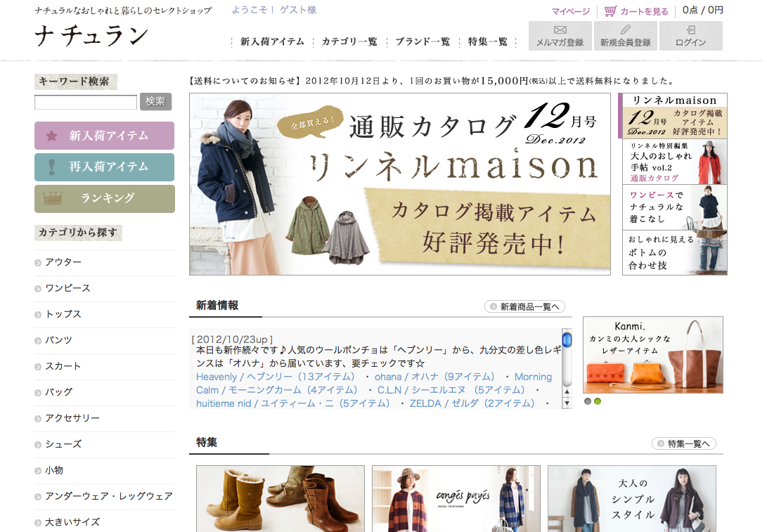Click the news box scrollbar thumb

567,339
